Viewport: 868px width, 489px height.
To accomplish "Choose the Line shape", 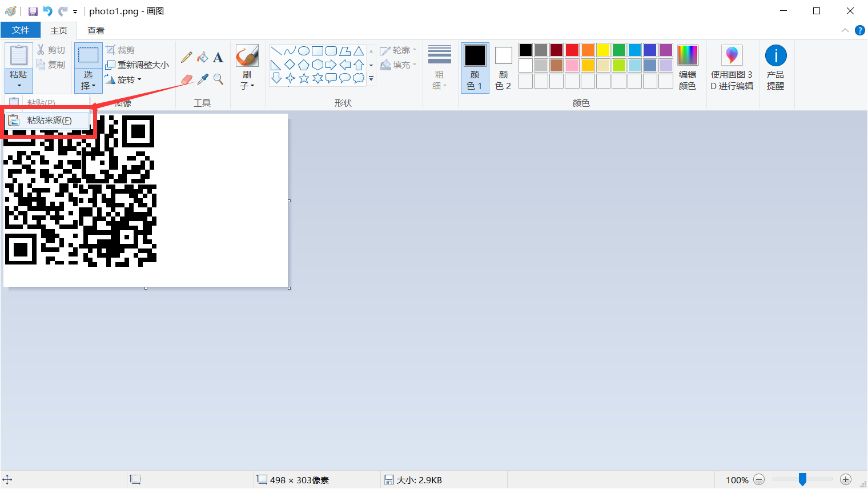I will [276, 51].
